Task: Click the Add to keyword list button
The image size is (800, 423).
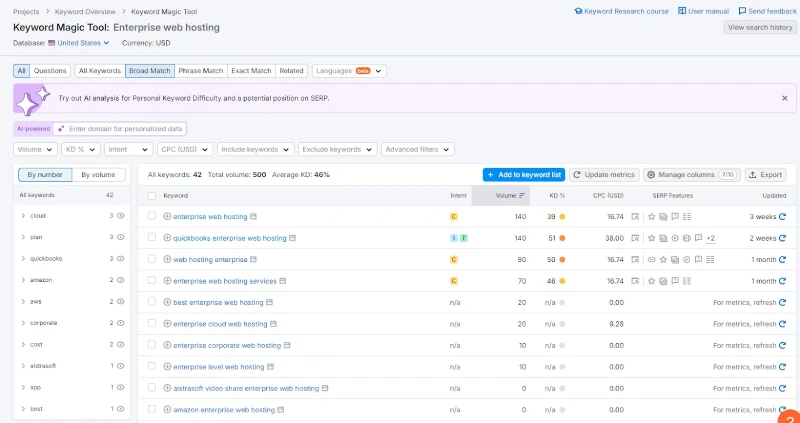Action: tap(524, 175)
